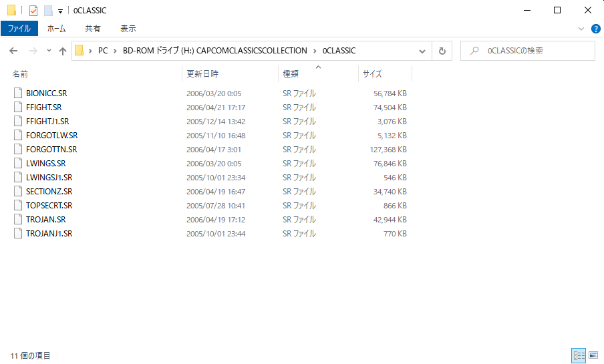Click the 2006/04/21 17:17 date cell
Viewport: 604px width, 364px height.
click(216, 108)
